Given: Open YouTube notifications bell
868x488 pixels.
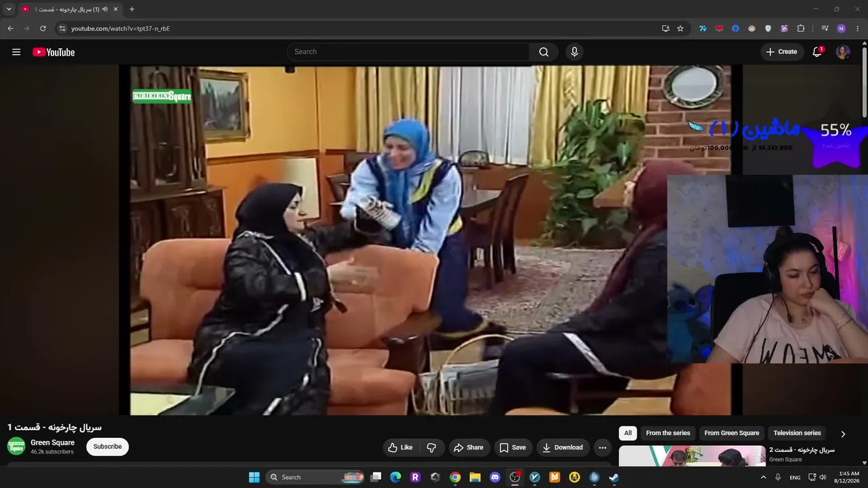Looking at the screenshot, I should click(x=817, y=52).
